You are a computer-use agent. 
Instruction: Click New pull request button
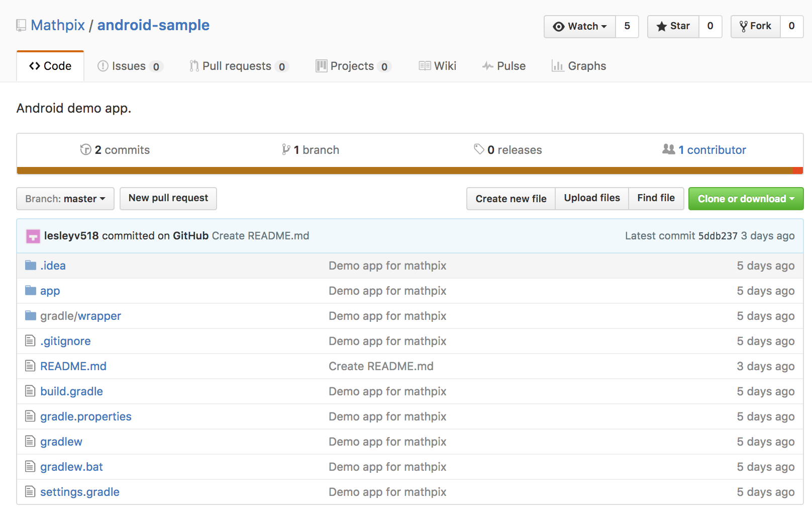coord(168,198)
